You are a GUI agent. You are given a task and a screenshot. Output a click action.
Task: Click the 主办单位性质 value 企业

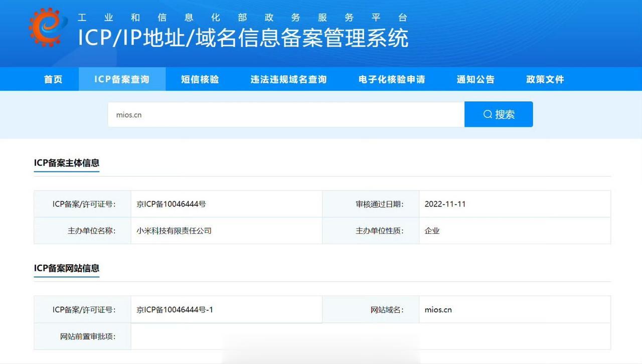coord(432,231)
